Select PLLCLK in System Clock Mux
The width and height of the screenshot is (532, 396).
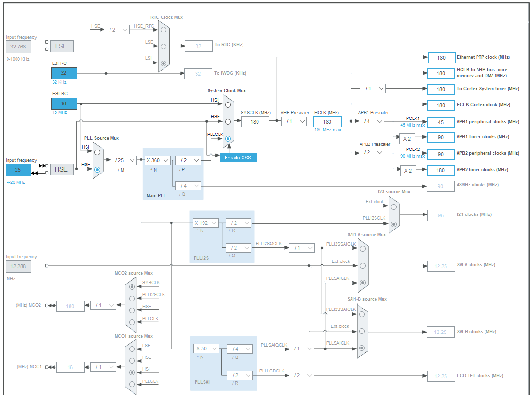[x=228, y=139]
